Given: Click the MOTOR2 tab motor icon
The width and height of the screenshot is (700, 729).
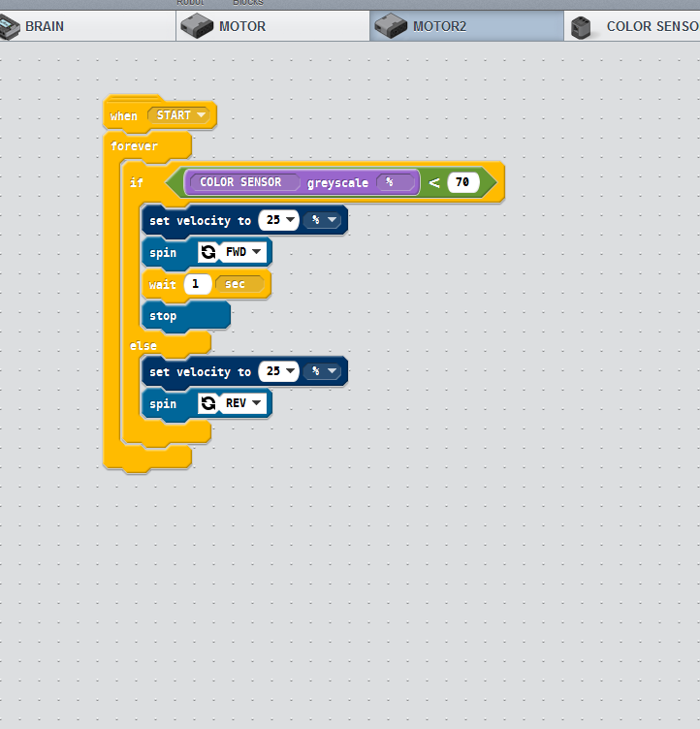Looking at the screenshot, I should [391, 26].
